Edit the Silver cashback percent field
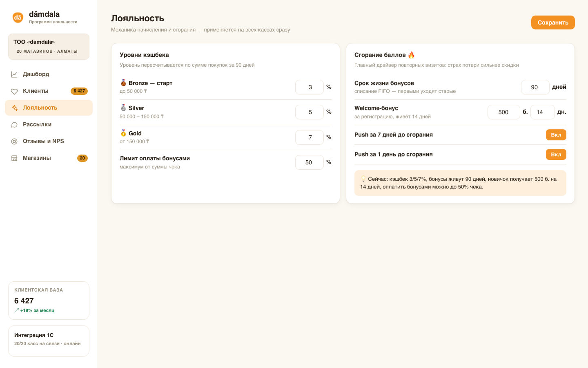This screenshot has width=588, height=368. click(x=310, y=112)
